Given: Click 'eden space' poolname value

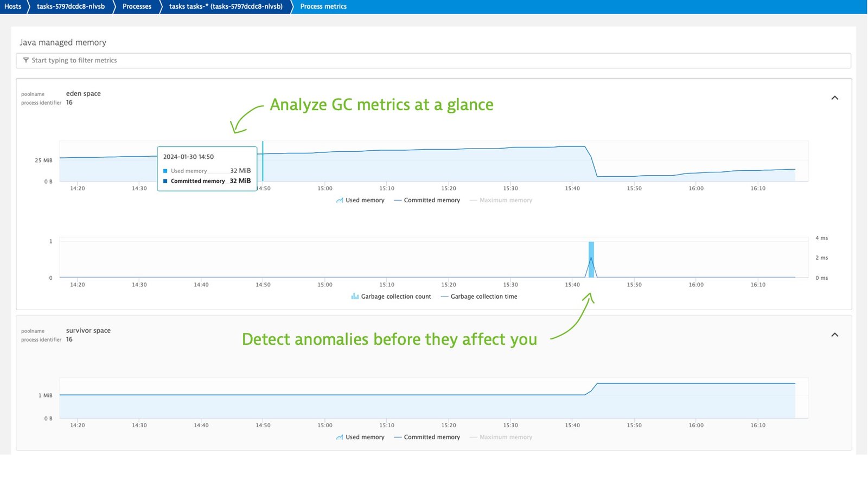Looking at the screenshot, I should click(x=84, y=94).
